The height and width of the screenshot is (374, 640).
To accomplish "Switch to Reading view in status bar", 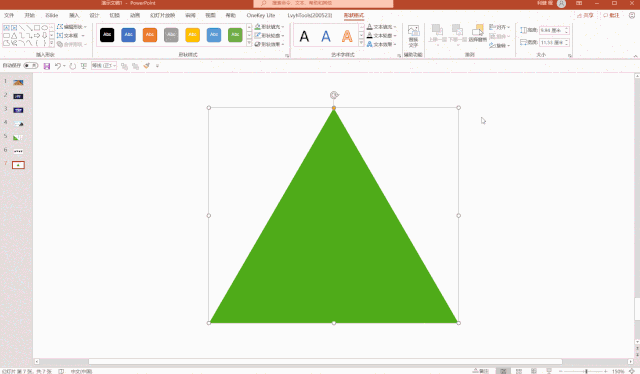I will (x=534, y=371).
